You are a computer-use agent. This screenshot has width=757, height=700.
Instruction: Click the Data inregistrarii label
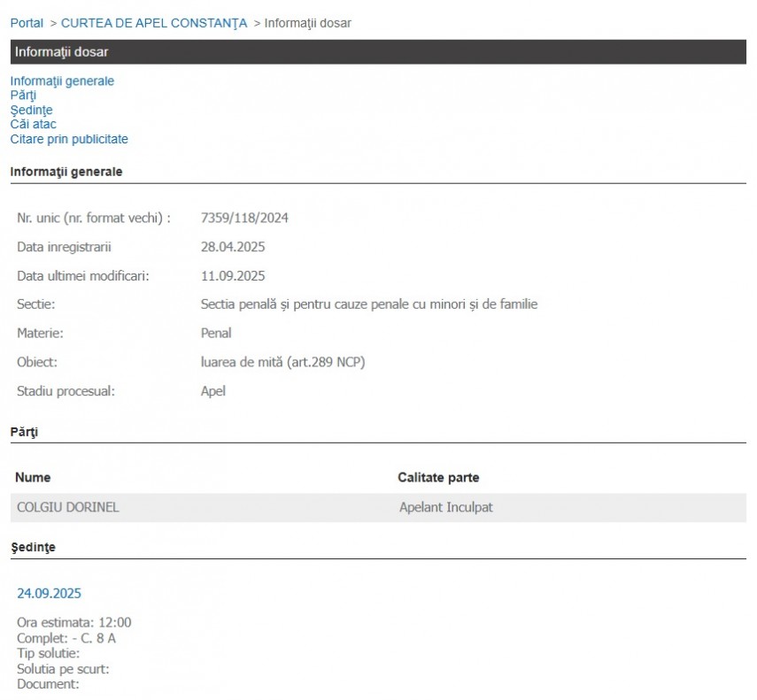(x=64, y=247)
